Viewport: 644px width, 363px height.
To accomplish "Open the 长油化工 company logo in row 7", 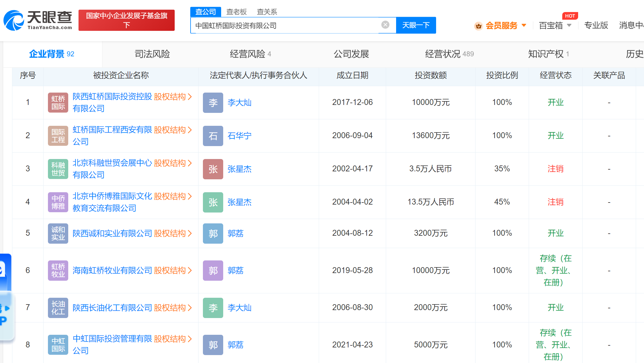I will point(58,308).
